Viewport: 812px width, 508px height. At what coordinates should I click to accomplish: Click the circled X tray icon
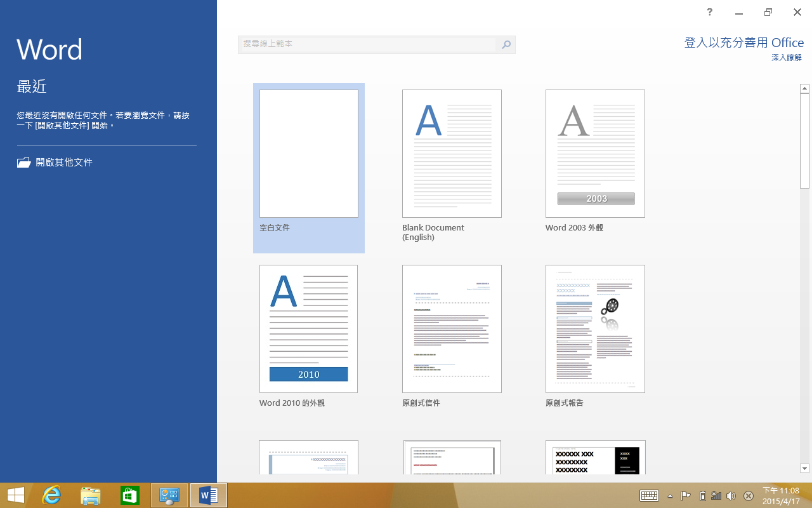pos(749,496)
